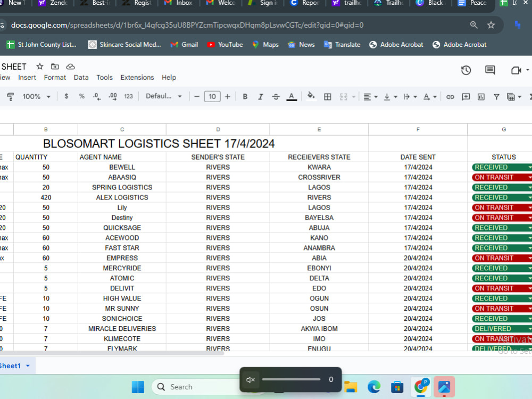Open Microsoft Store from taskbar
The height and width of the screenshot is (399, 532).
[397, 387]
